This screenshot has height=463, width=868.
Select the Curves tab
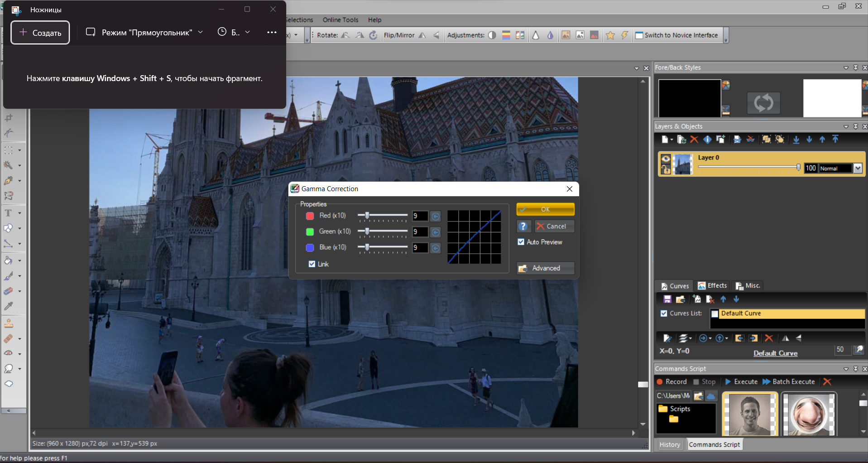[x=675, y=286]
